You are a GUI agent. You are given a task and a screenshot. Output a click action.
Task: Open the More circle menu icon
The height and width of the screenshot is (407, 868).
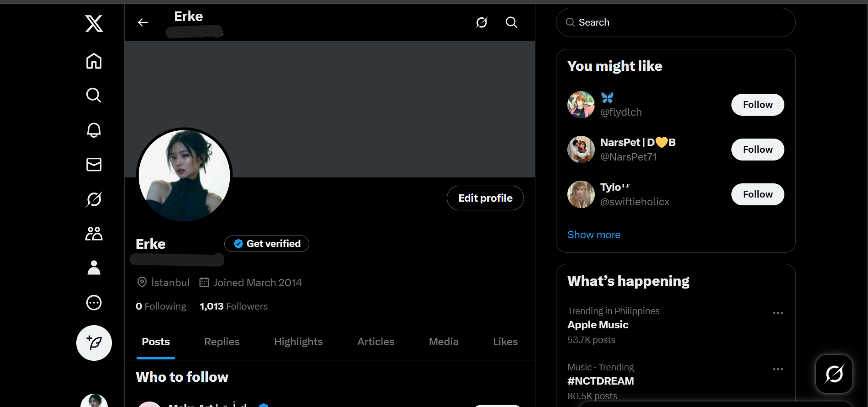(94, 302)
